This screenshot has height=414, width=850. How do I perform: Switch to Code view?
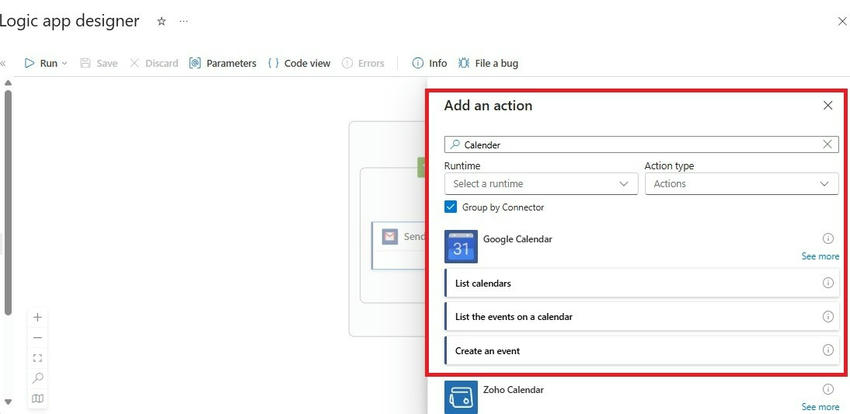point(299,63)
